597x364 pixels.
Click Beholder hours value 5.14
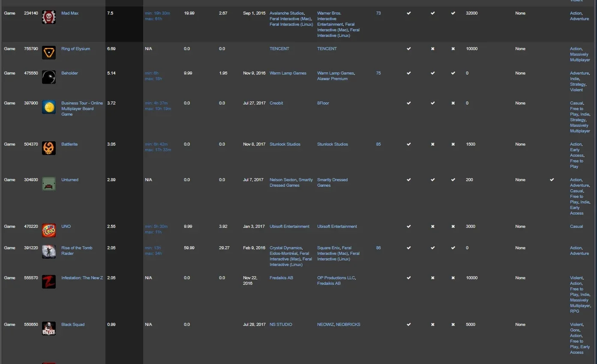[111, 73]
